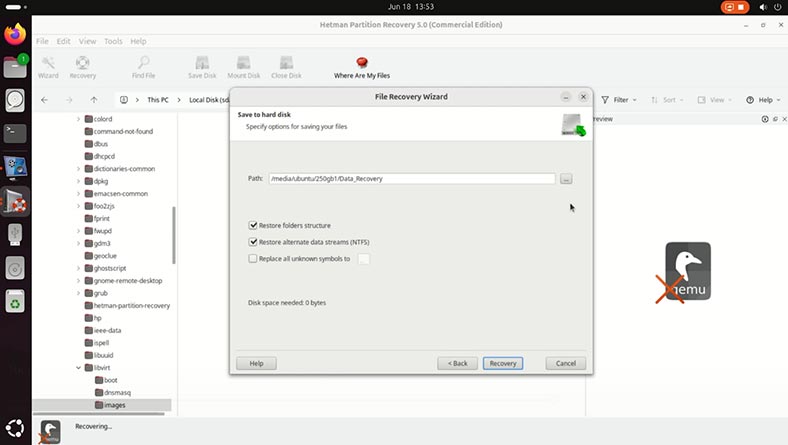Image resolution: width=788 pixels, height=445 pixels.
Task: Toggle Restore folders structure checkbox
Action: point(253,225)
